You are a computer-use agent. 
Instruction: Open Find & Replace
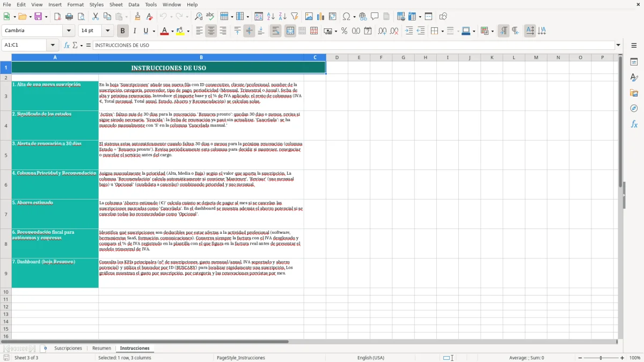199,17
